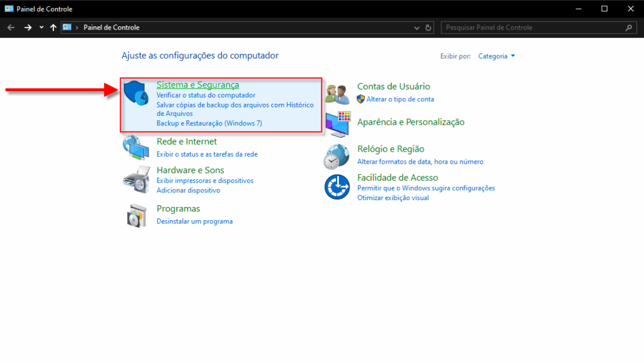Viewport: 644px width, 363px height.
Task: Open Verificar o status do computador
Action: 206,95
